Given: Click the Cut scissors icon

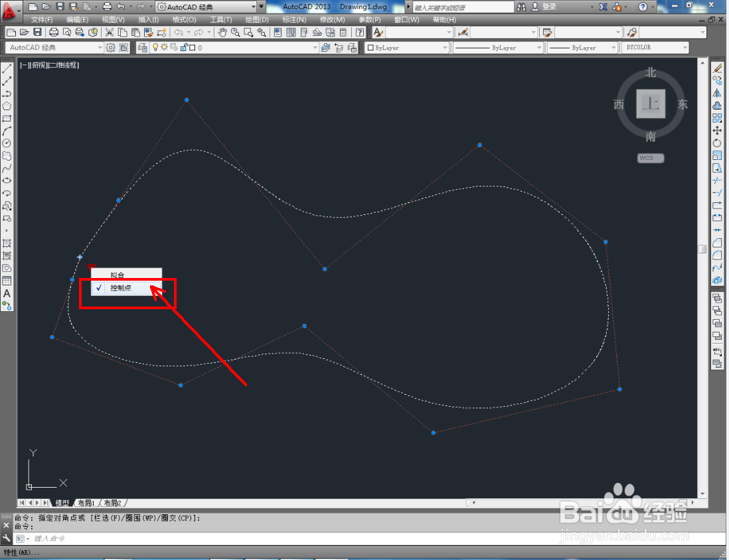Looking at the screenshot, I should [110, 33].
